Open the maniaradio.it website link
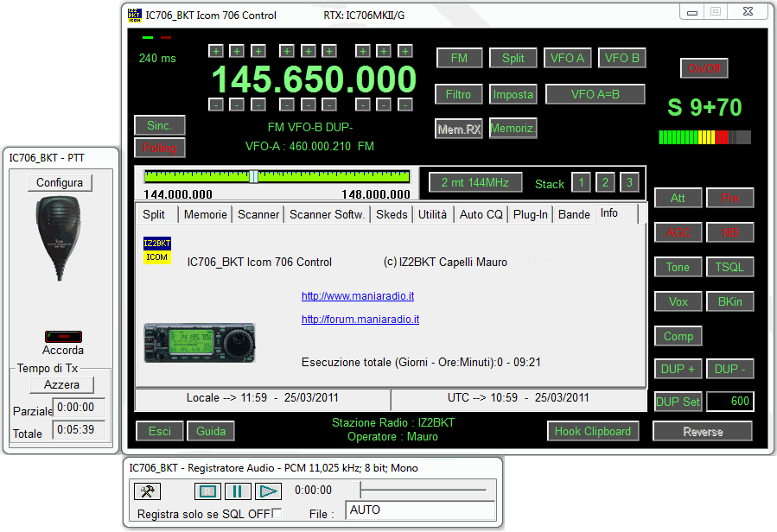777x532 pixels. tap(358, 296)
